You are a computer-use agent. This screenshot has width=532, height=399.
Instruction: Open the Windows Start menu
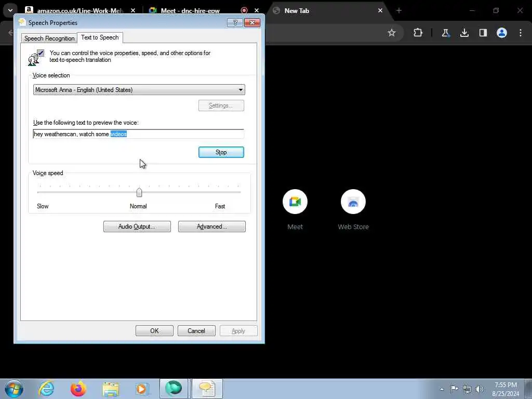click(x=14, y=389)
